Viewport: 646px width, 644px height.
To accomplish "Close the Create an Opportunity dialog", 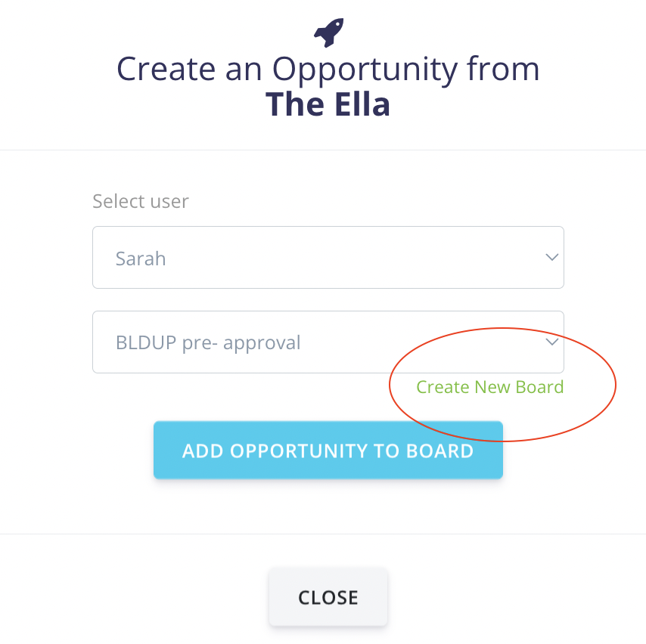I will click(x=328, y=597).
